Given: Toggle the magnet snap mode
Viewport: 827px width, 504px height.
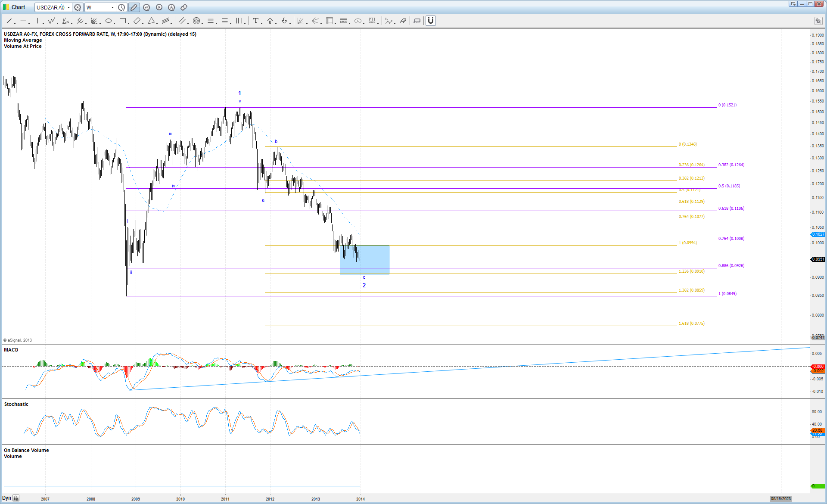Looking at the screenshot, I should click(431, 21).
